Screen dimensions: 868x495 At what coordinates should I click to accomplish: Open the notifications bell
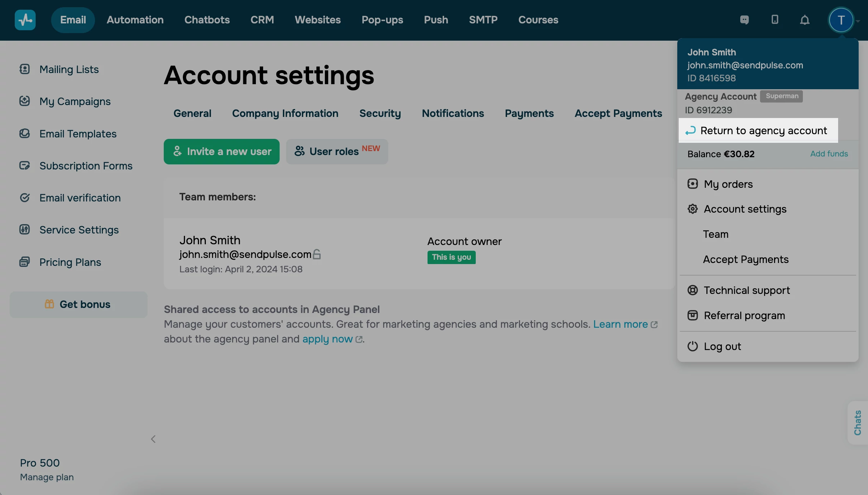point(805,20)
